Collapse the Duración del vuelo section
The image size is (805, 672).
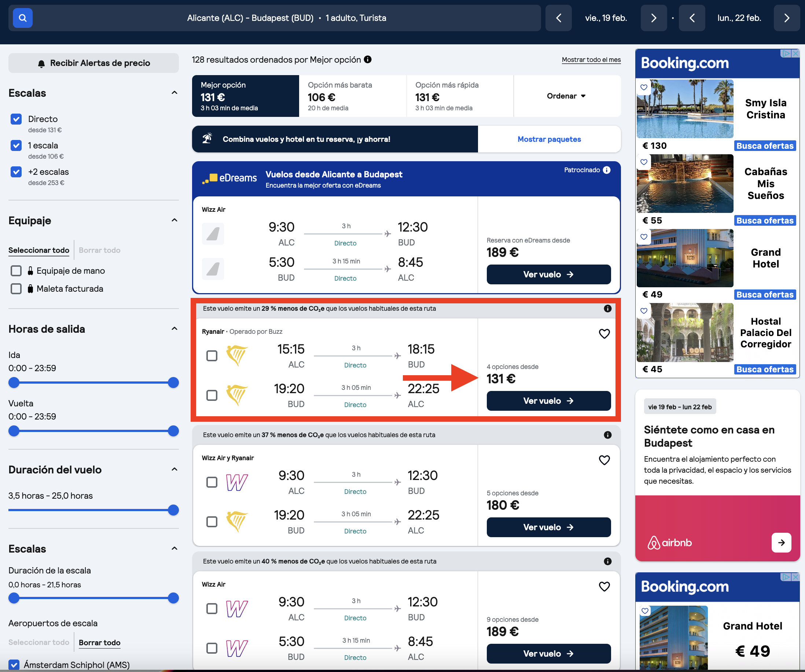174,469
